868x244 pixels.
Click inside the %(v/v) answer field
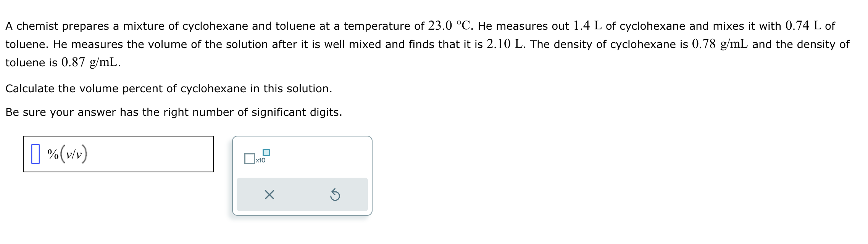[x=115, y=154]
